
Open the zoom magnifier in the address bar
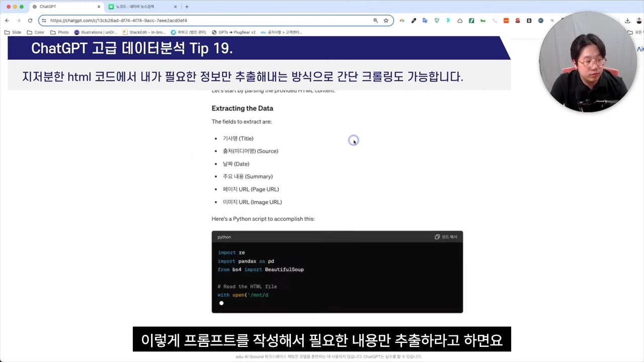[375, 21]
